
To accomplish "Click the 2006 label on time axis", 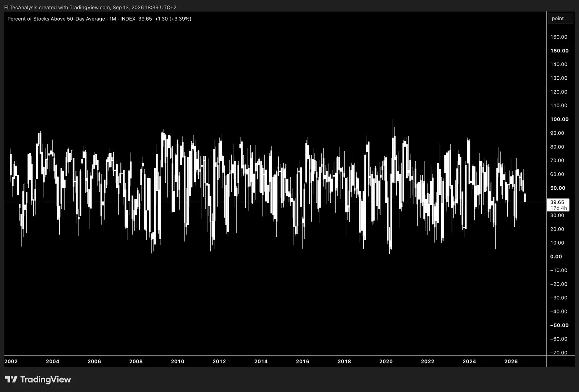I will pos(94,361).
